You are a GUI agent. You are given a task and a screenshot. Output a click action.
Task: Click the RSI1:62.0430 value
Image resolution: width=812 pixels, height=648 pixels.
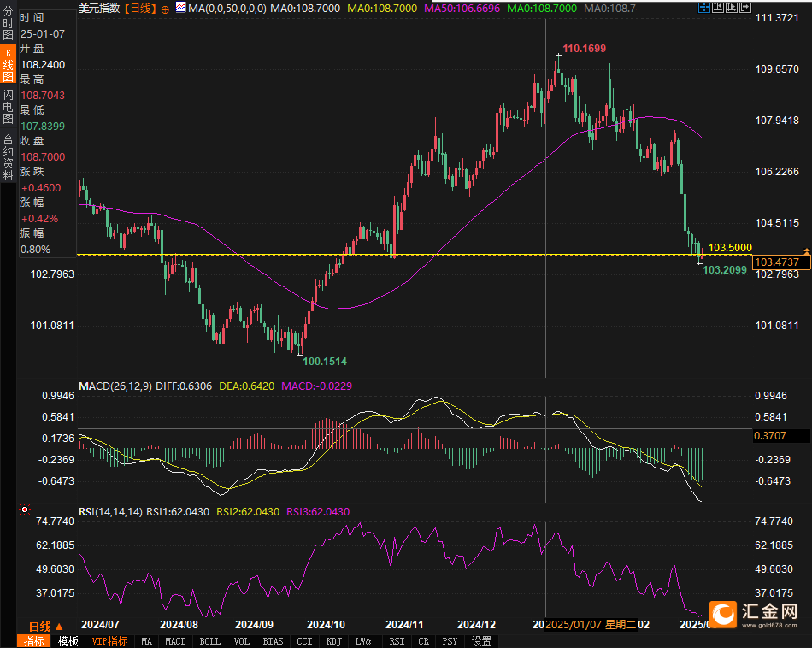178,512
